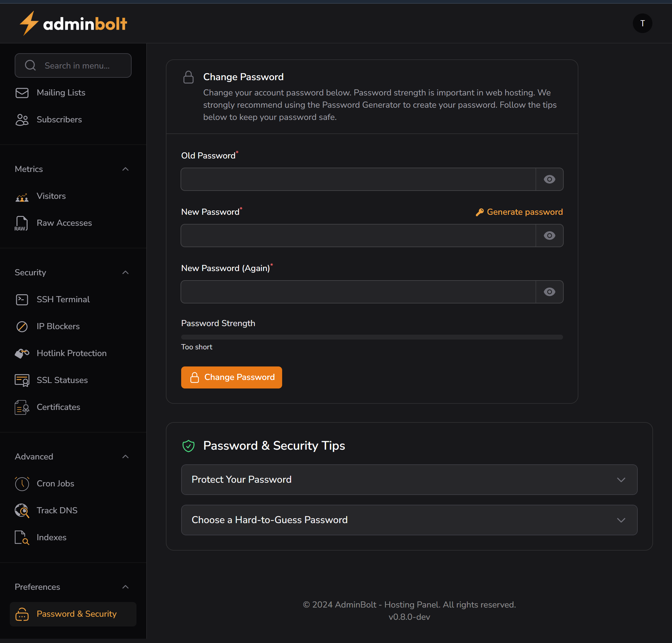Open IP Blockers via its blocked-circle icon
The height and width of the screenshot is (643, 672).
22,326
